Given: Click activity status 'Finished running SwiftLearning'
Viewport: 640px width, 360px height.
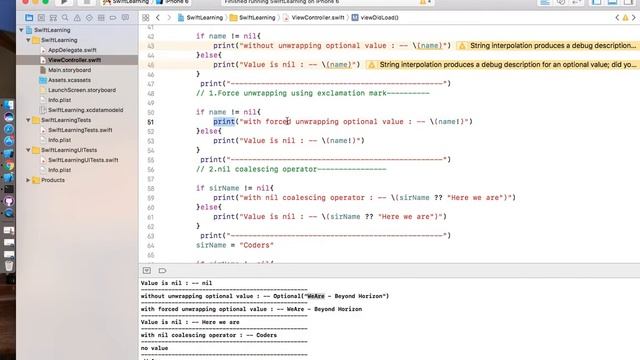Looking at the screenshot, I should tap(282, 2).
